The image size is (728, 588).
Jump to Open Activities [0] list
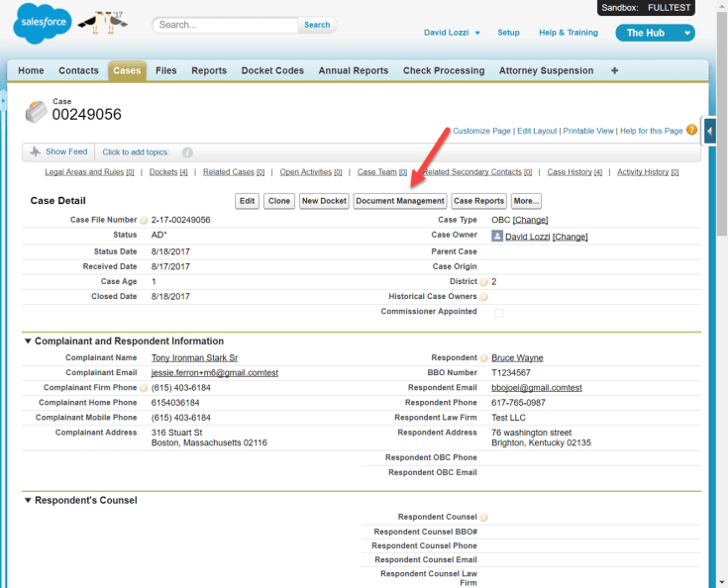[x=311, y=172]
